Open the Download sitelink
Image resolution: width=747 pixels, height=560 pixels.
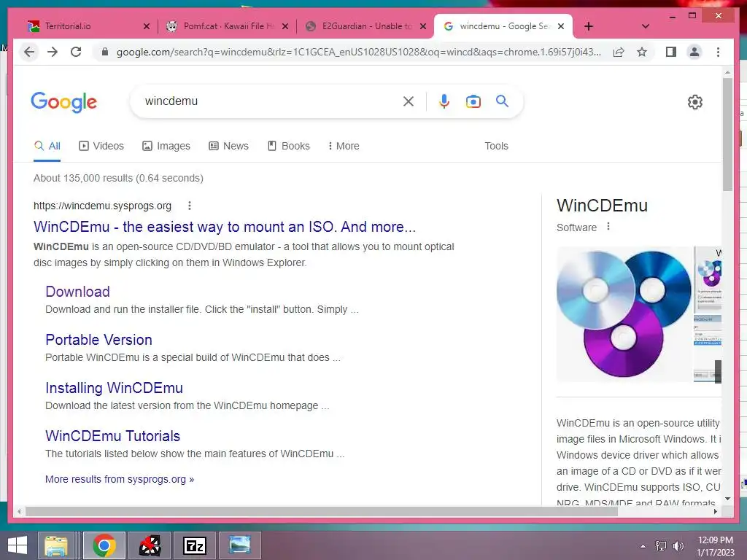(77, 292)
